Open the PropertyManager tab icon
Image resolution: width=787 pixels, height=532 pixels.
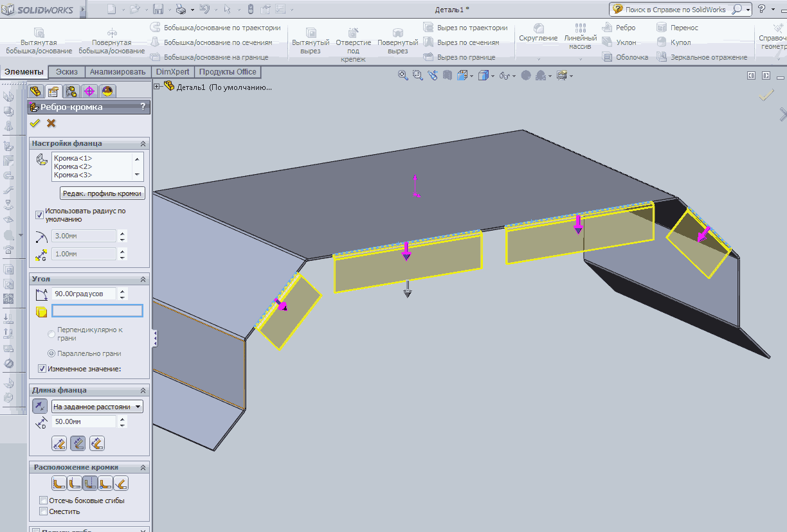pyautogui.click(x=53, y=91)
